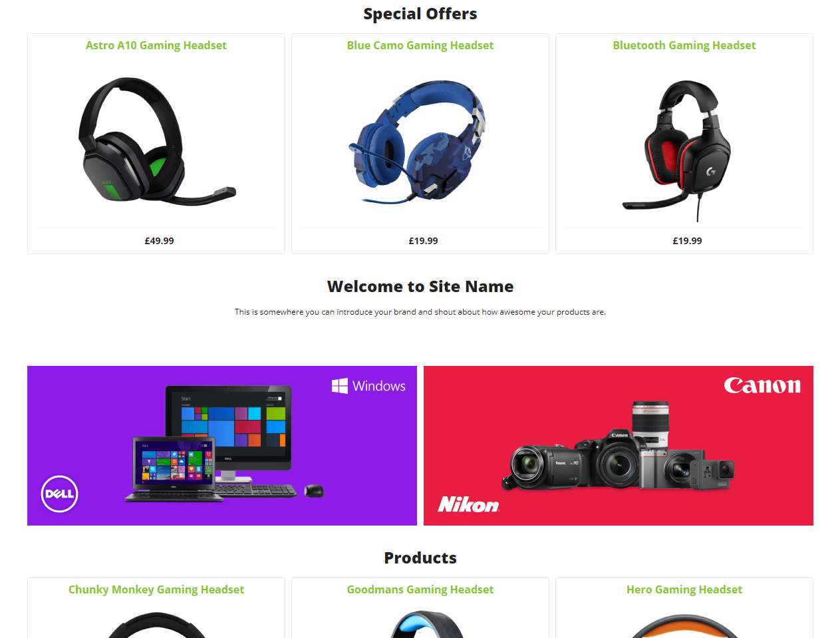Open the Hero Gaming Headset link
Screen dimensions: 840x638
pos(684,589)
